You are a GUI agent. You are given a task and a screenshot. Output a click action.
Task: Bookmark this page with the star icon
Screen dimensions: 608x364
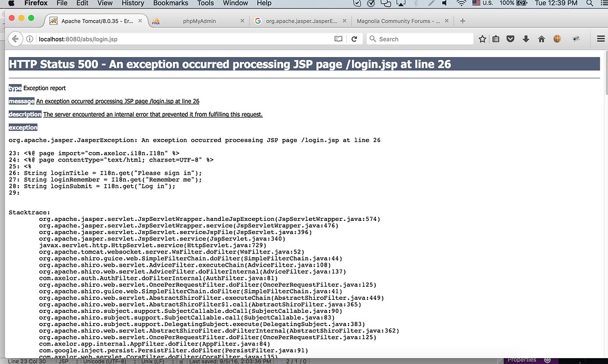click(482, 39)
